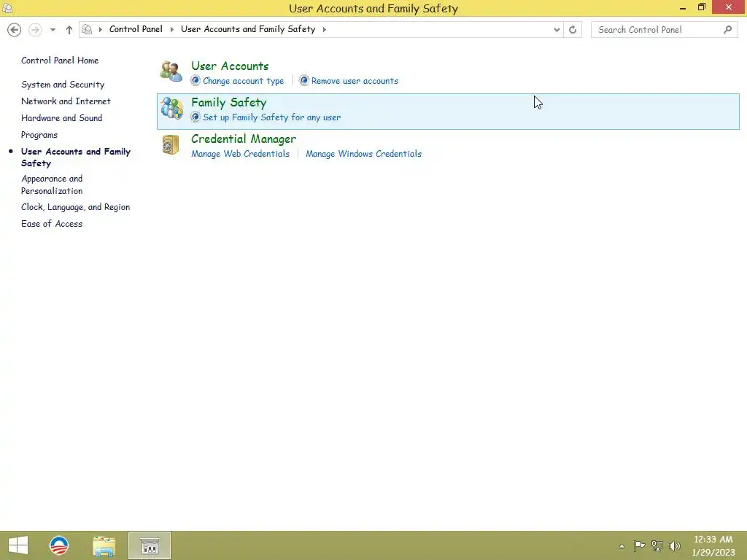
Task: Click shield icon beside Set up Family Safety
Action: point(196,117)
